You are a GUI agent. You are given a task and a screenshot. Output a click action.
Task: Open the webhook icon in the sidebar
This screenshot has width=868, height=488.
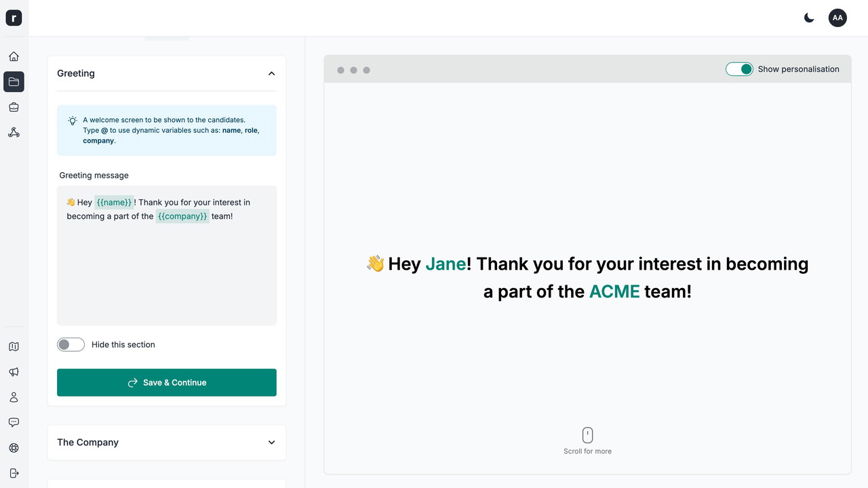[14, 132]
